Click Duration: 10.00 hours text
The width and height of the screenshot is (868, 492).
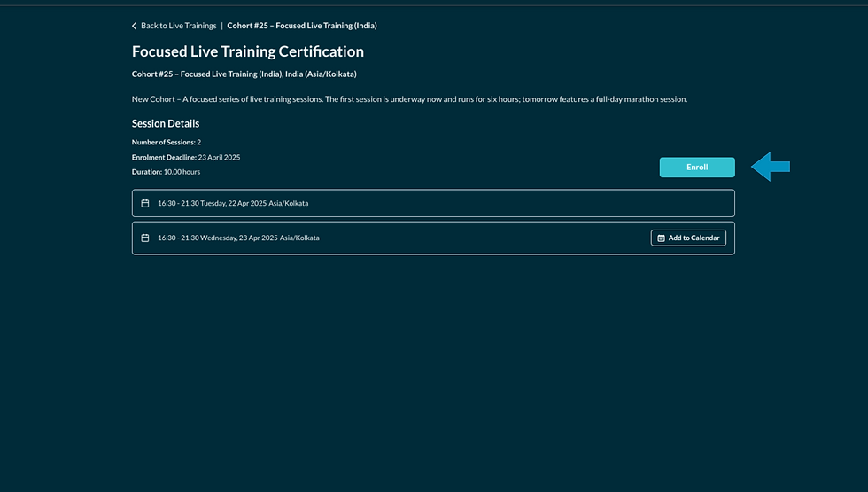click(x=167, y=172)
